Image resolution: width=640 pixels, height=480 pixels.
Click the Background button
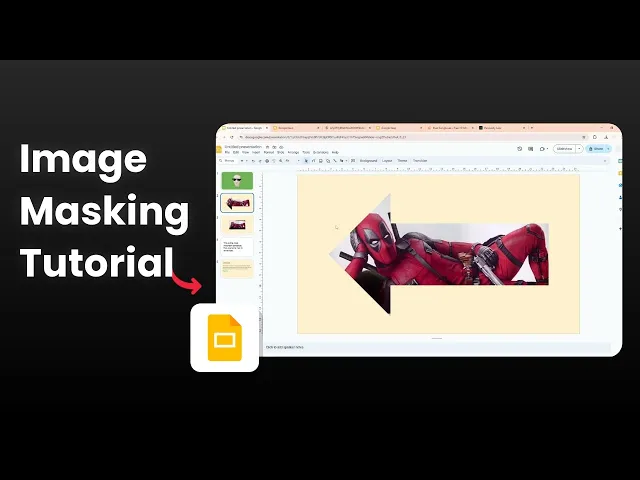[x=368, y=161]
